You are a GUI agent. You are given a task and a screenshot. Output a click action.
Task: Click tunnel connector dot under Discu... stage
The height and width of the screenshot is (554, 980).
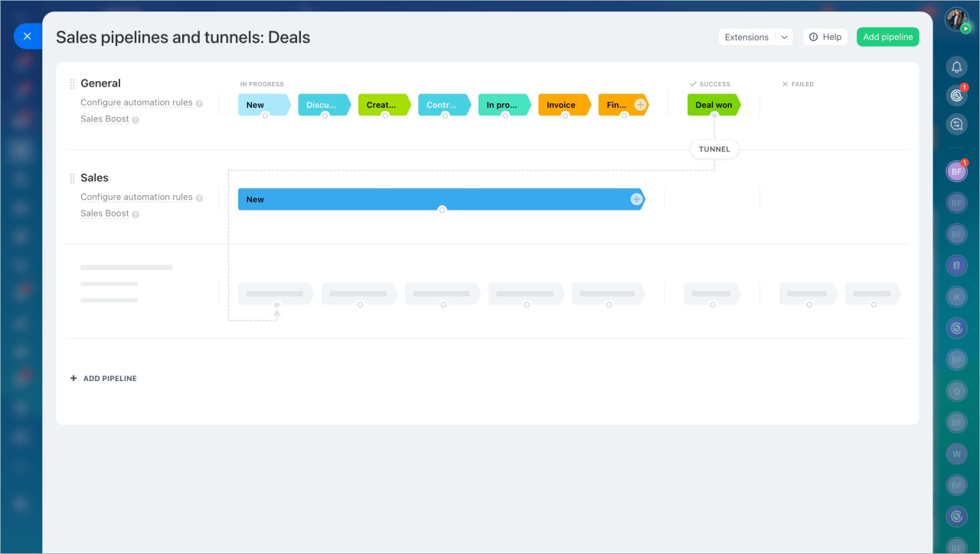[x=325, y=116]
